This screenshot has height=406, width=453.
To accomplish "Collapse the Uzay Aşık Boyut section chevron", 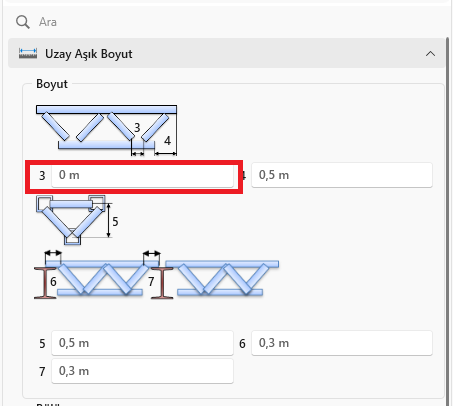I will [x=430, y=54].
